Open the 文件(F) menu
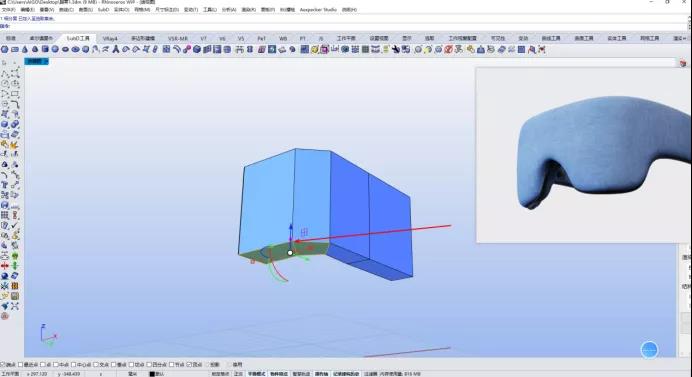The height and width of the screenshot is (377, 692). coord(8,9)
